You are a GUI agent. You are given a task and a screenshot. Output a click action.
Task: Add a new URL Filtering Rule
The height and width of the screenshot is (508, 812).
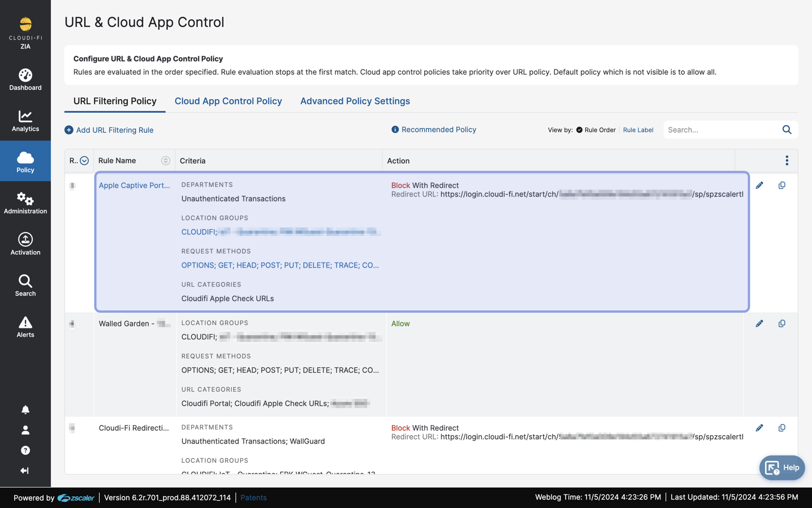point(109,130)
